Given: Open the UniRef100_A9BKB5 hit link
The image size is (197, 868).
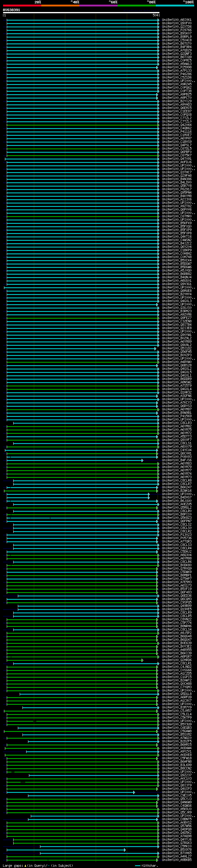Looking at the screenshot, I should (x=176, y=860).
